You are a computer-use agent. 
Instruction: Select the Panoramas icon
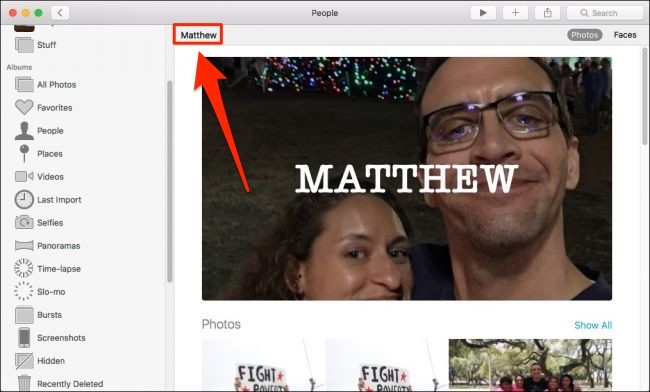[x=24, y=246]
